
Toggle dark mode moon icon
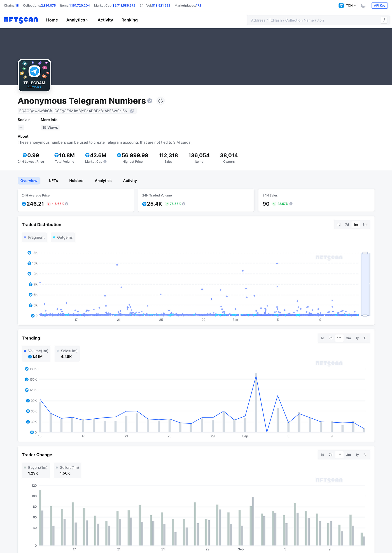point(363,6)
